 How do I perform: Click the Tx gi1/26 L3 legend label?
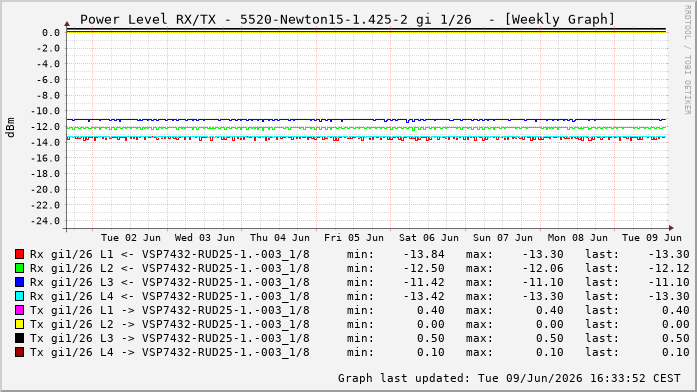[169, 338]
